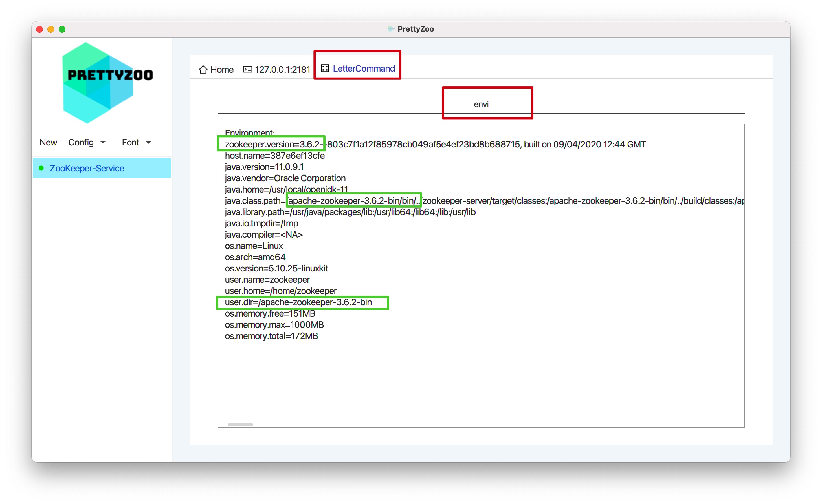Click the Home house icon

point(203,69)
